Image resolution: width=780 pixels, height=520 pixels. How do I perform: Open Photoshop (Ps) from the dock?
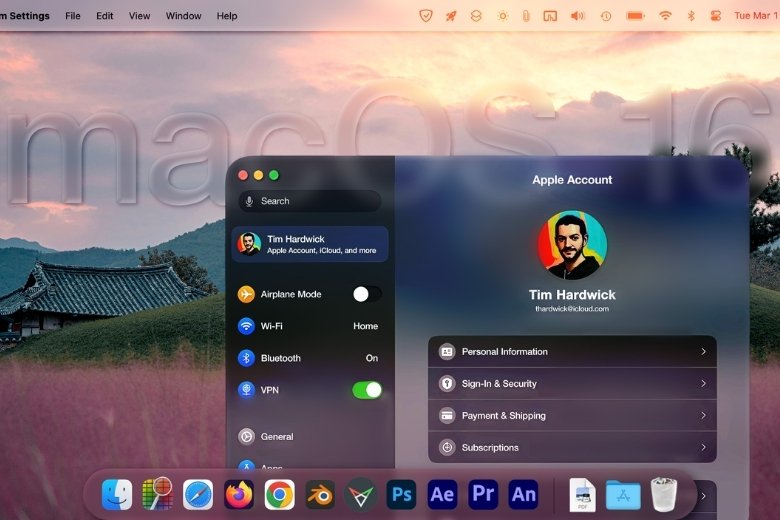[401, 495]
